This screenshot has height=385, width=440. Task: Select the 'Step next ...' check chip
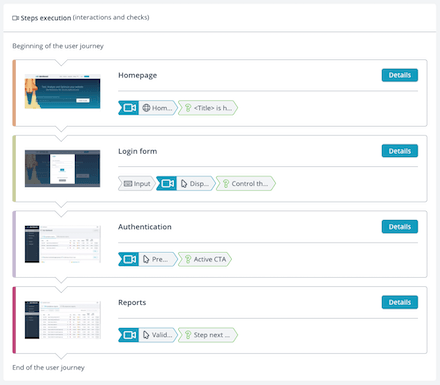pyautogui.click(x=208, y=335)
